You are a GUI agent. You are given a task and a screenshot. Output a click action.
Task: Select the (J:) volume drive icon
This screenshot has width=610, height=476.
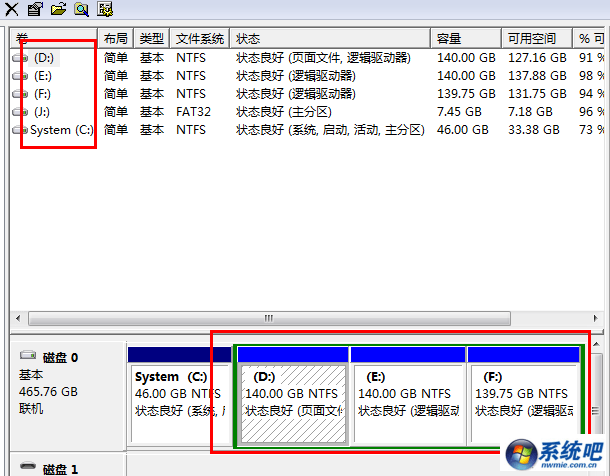(x=20, y=112)
